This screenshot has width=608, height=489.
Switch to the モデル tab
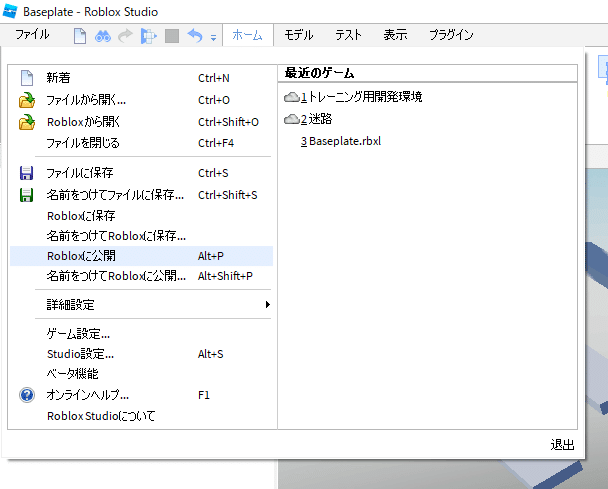(299, 35)
